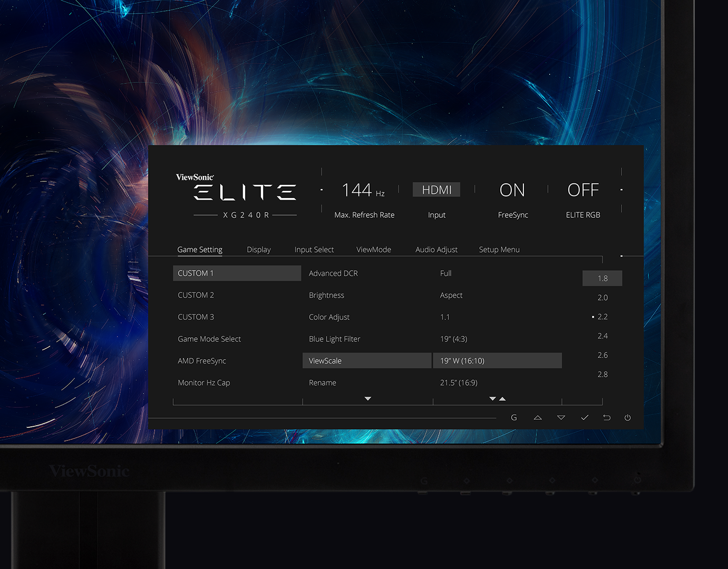Go to the Setup Menu tab
This screenshot has width=728, height=569.
[x=499, y=250]
